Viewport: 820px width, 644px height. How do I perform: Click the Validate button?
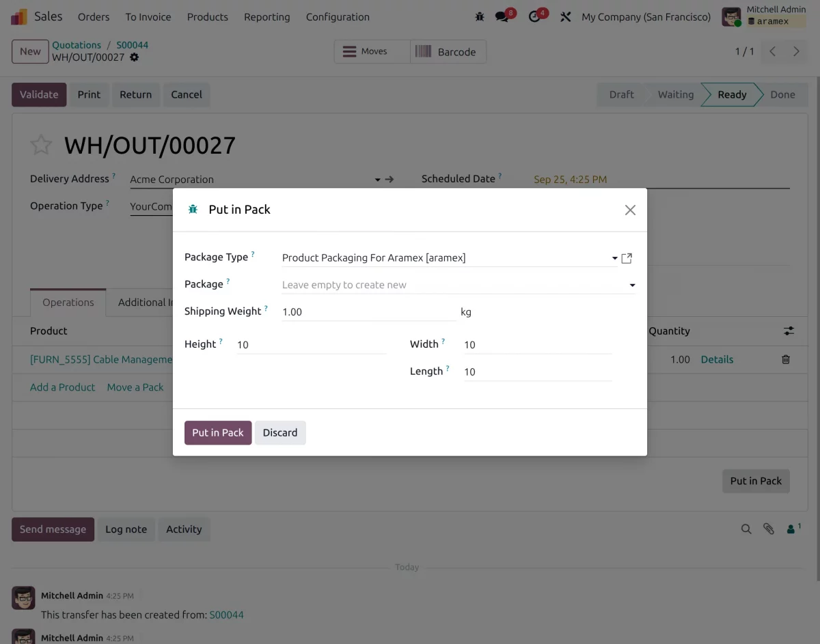pos(39,95)
